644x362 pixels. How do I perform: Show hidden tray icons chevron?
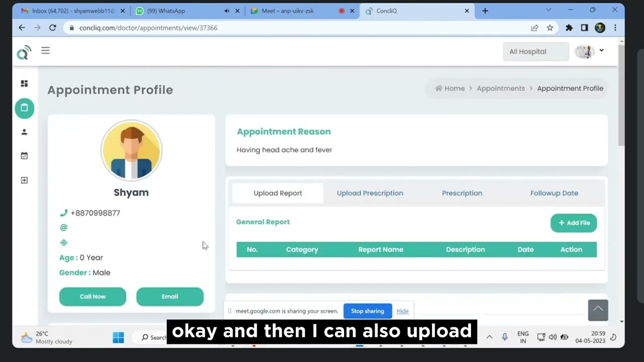[489, 337]
